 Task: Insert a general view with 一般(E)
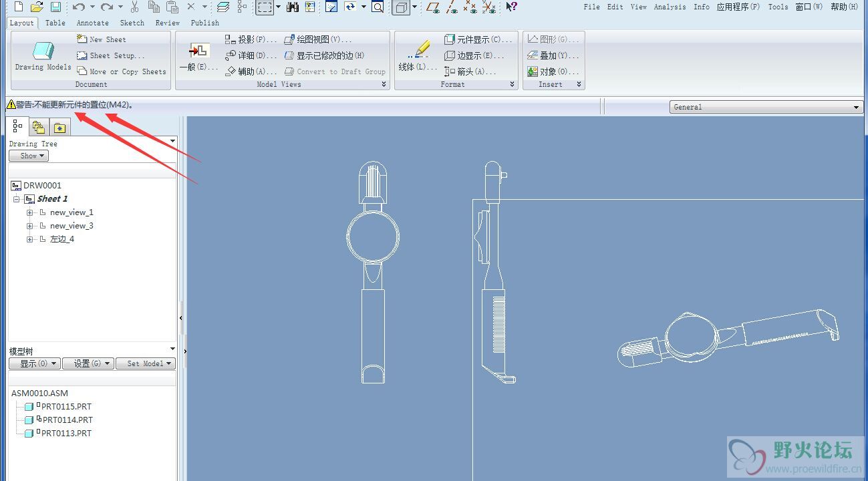point(198,56)
